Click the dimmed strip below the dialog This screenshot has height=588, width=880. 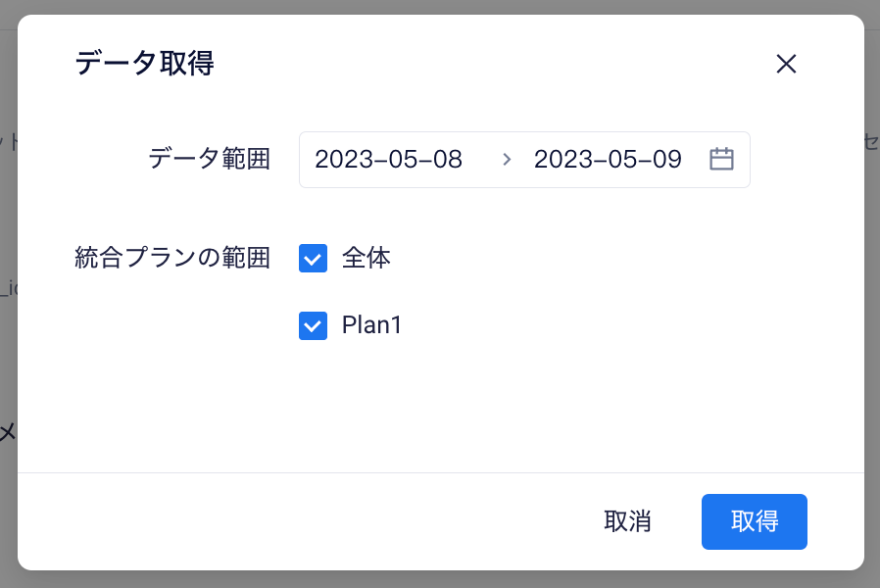coord(441,580)
